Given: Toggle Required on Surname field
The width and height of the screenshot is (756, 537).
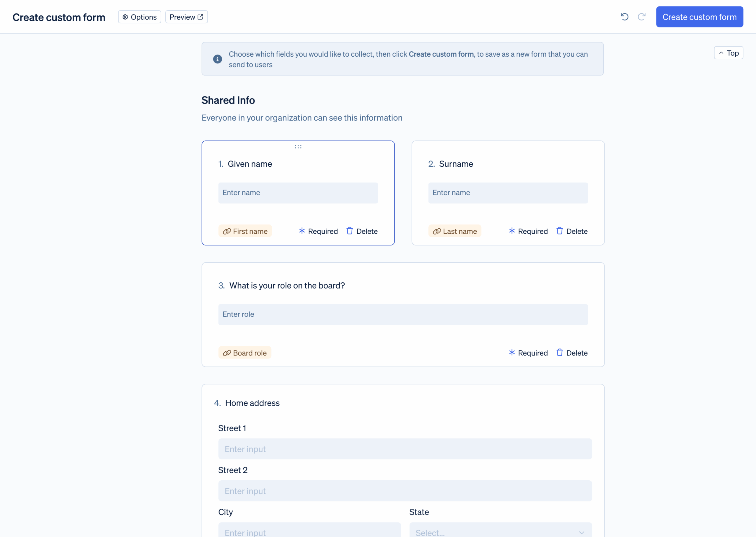Looking at the screenshot, I should click(528, 231).
